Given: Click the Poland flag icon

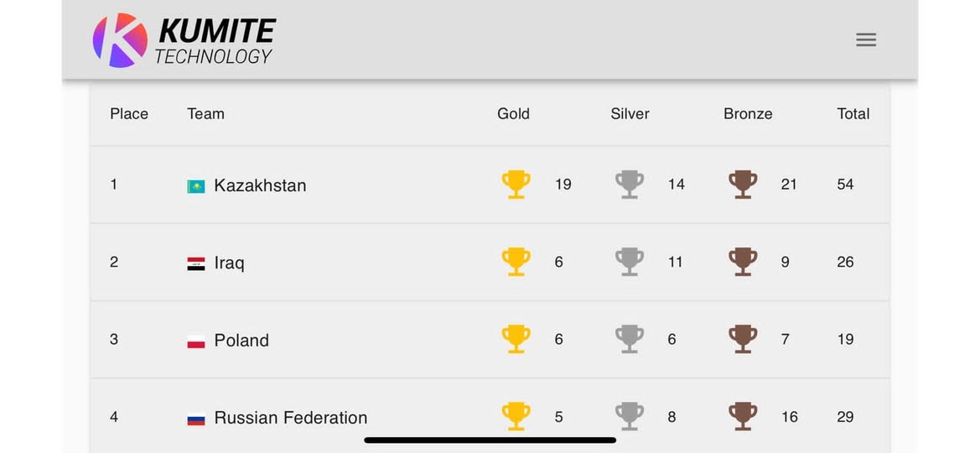Looking at the screenshot, I should [x=196, y=341].
